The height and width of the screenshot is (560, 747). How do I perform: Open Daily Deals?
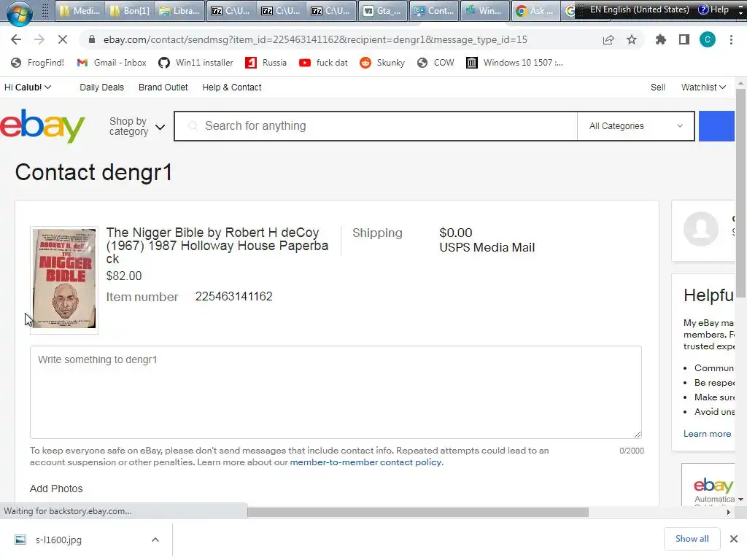tap(101, 87)
